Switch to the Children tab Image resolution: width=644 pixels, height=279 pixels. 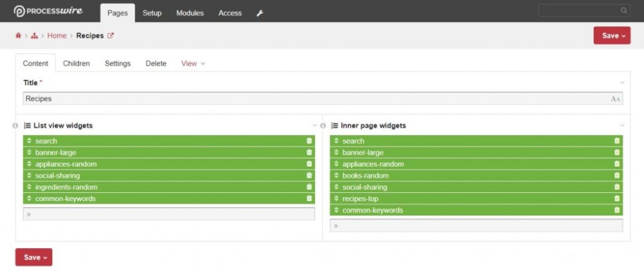(76, 64)
